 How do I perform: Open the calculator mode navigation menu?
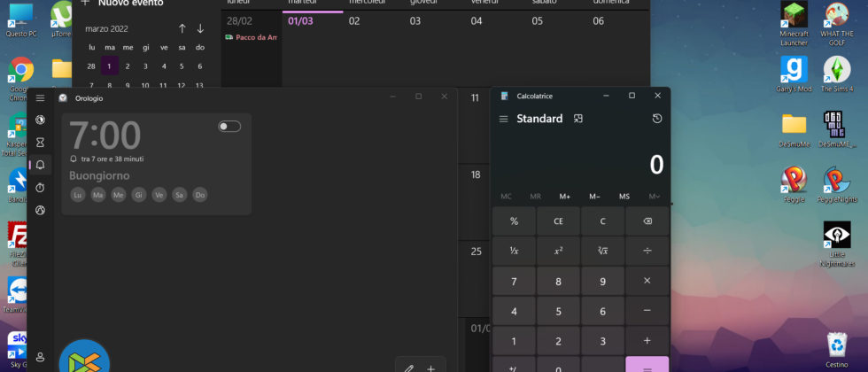(504, 119)
